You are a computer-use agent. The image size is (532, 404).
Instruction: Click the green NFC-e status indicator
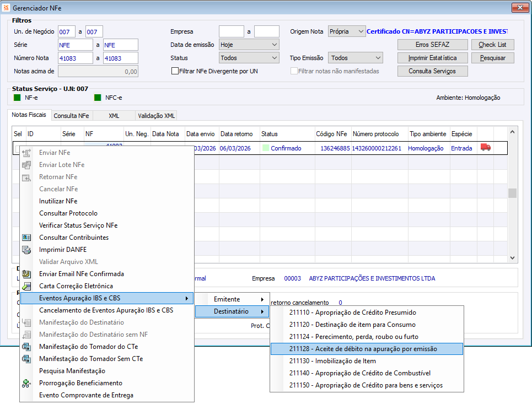tap(98, 98)
